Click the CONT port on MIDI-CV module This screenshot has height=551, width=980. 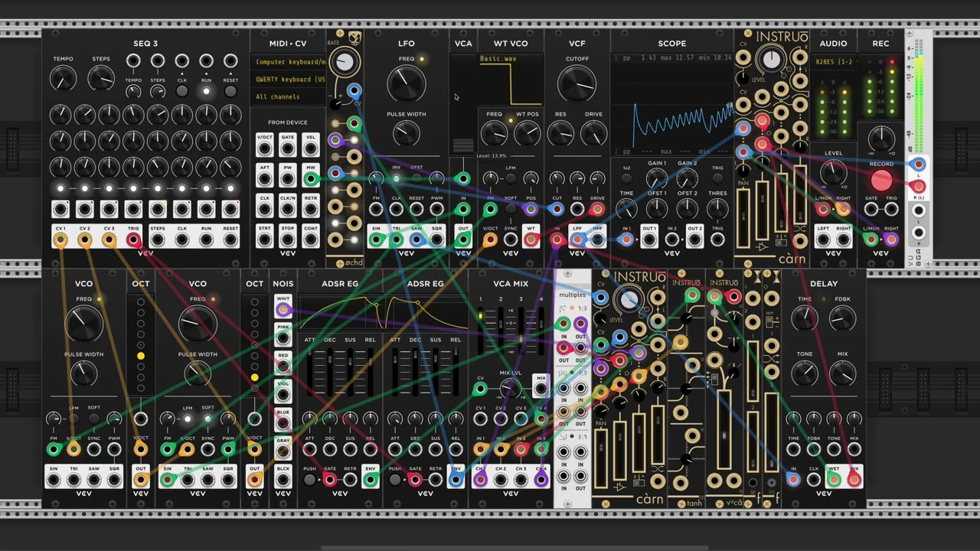310,240
